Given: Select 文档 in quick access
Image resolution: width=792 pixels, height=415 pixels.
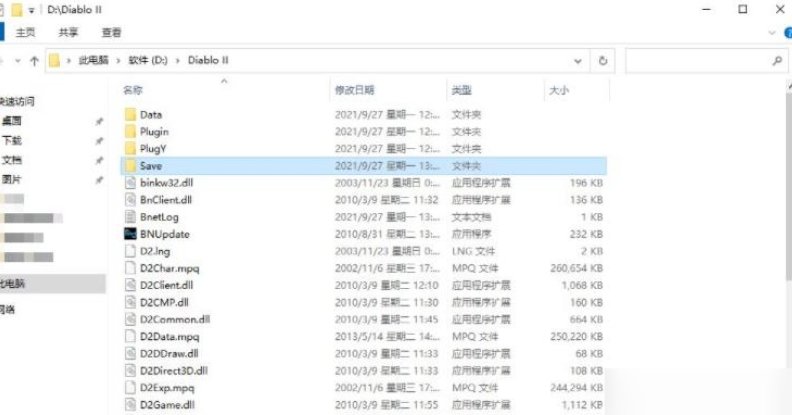Looking at the screenshot, I should click(12, 160).
